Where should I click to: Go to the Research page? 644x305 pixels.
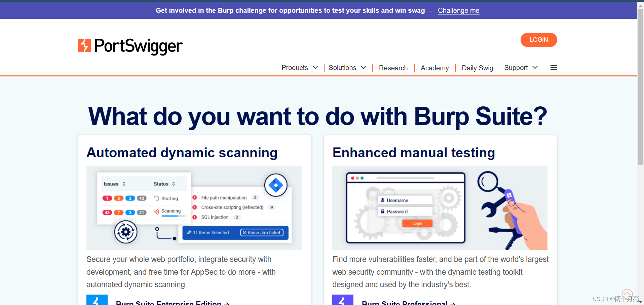(393, 68)
